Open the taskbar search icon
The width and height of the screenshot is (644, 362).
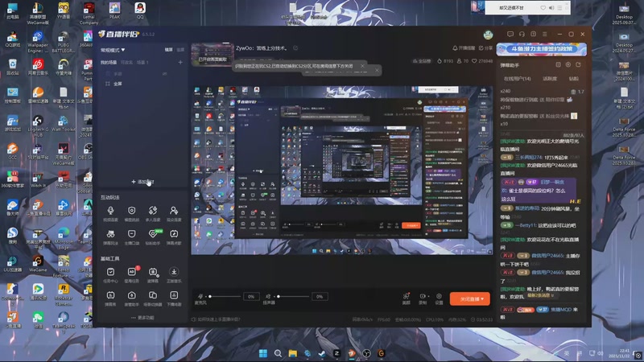coord(278,353)
